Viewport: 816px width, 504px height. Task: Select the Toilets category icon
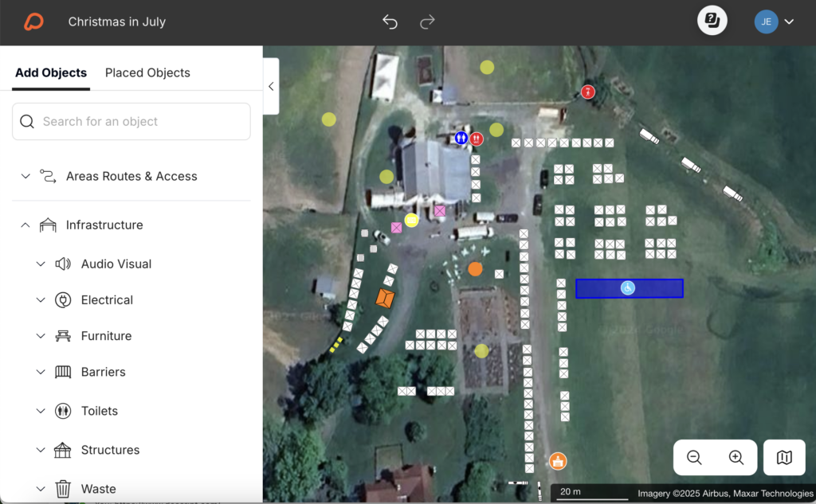click(62, 411)
